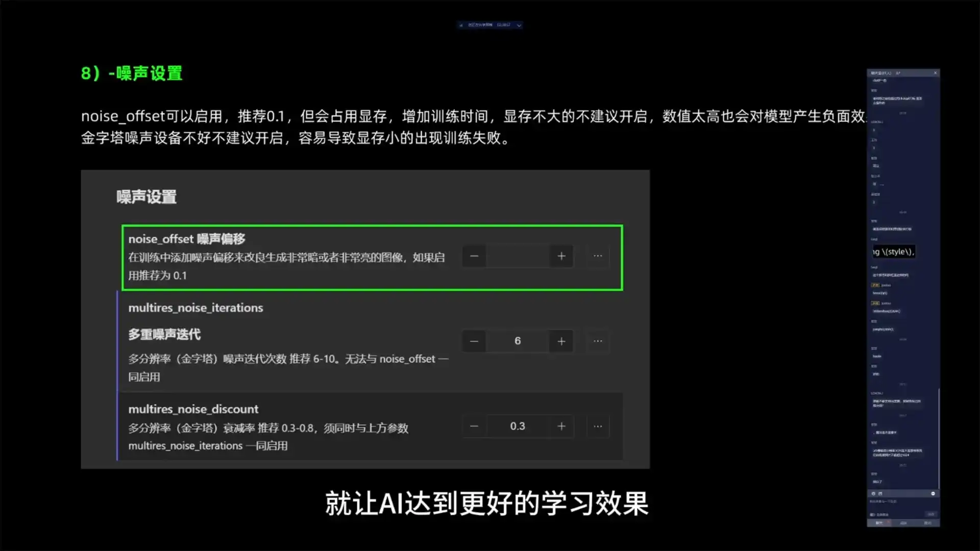Open the ellipsis menu for multires_noise_iterations
The image size is (980, 551).
tap(597, 341)
